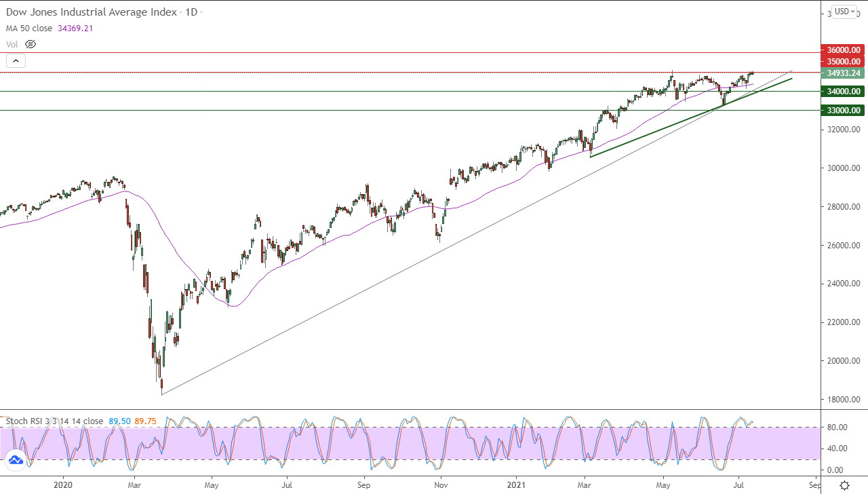Click the red 35000.00 price label
Screen dimensions: 868x494
(842, 61)
